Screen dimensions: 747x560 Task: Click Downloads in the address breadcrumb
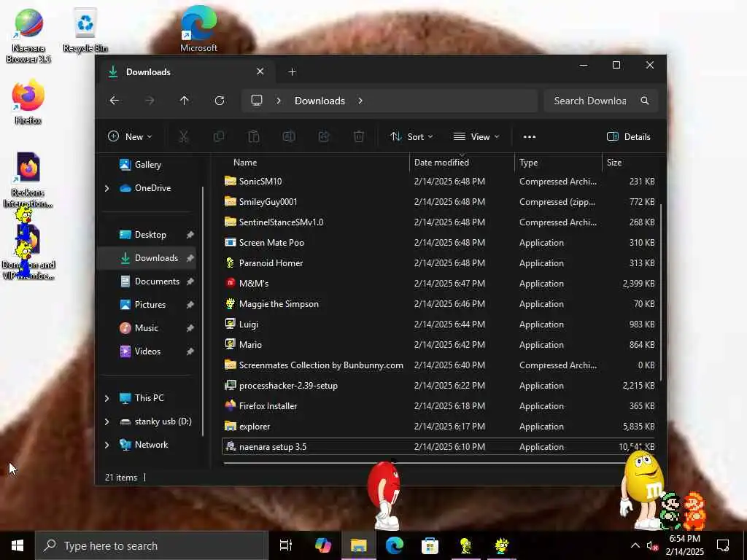click(320, 101)
